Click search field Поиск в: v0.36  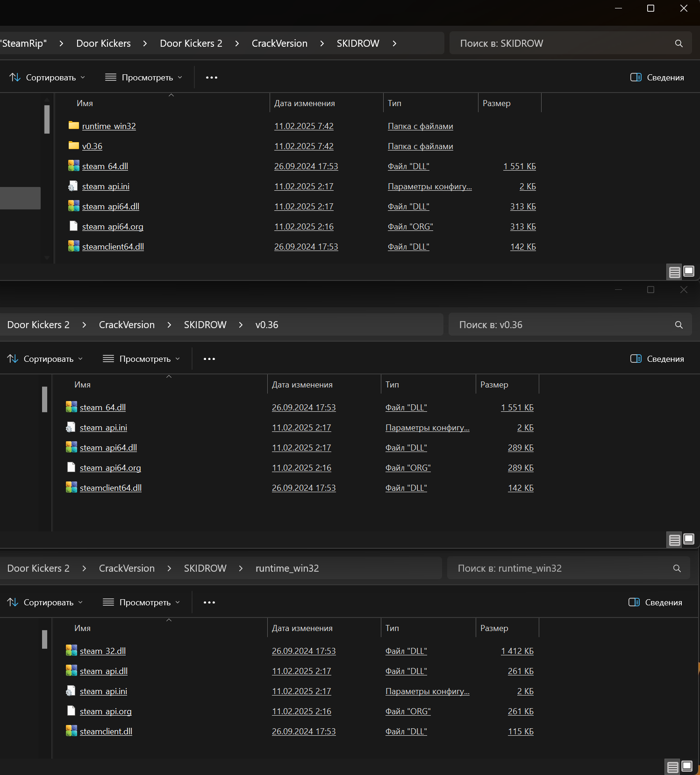click(570, 325)
